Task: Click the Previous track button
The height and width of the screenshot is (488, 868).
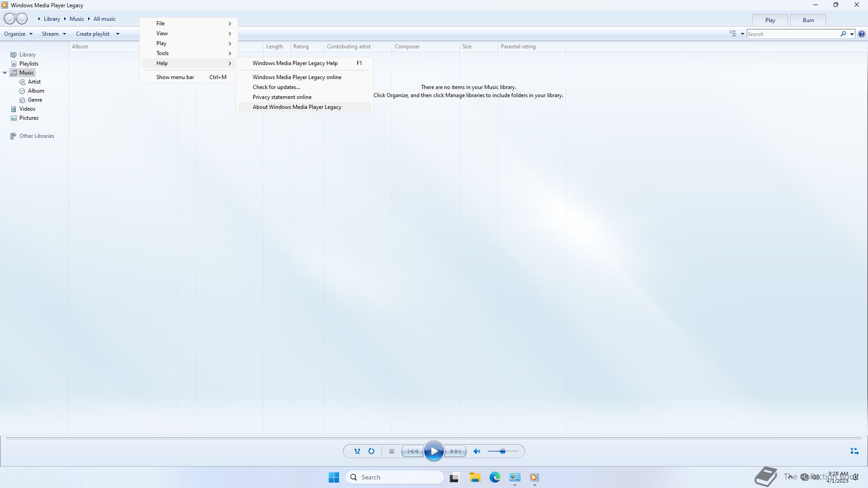Action: click(x=413, y=451)
